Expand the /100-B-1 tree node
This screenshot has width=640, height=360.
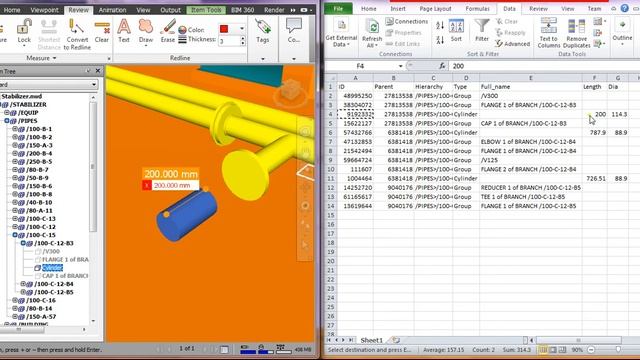(x=14, y=129)
